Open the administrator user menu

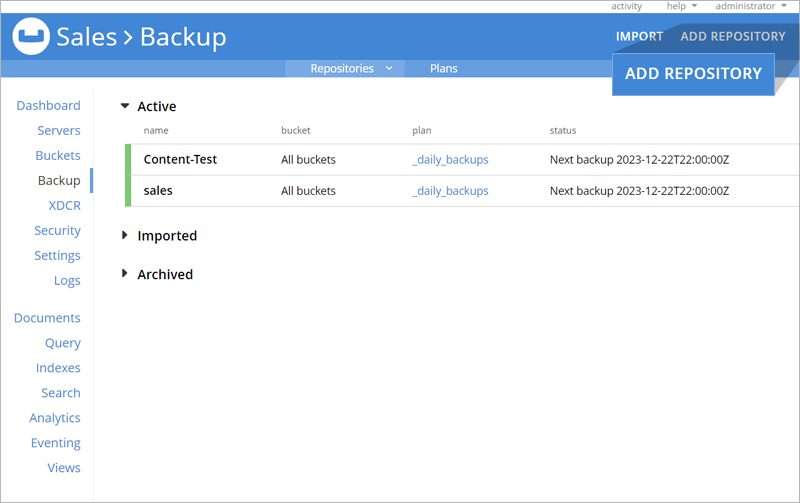coord(751,6)
